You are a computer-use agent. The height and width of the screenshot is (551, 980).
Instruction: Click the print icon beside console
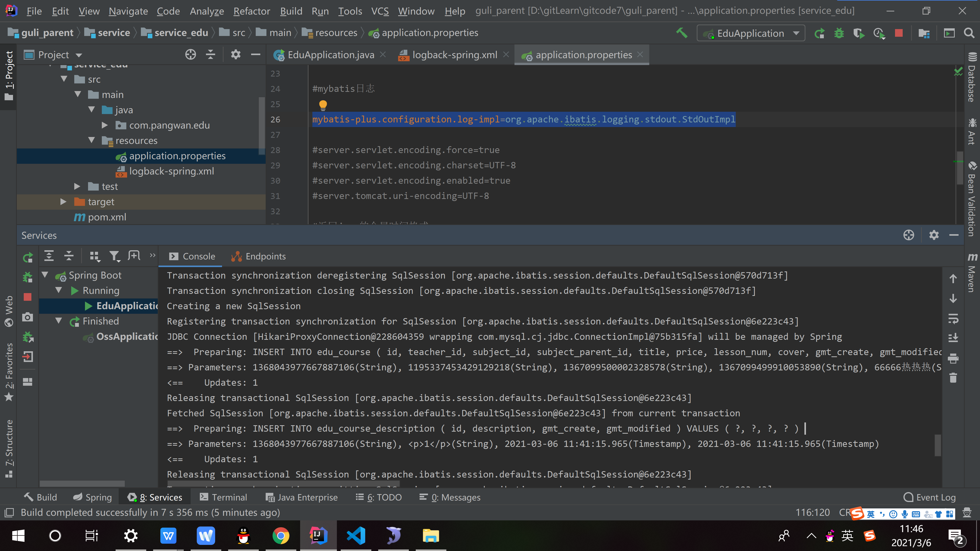pyautogui.click(x=953, y=358)
